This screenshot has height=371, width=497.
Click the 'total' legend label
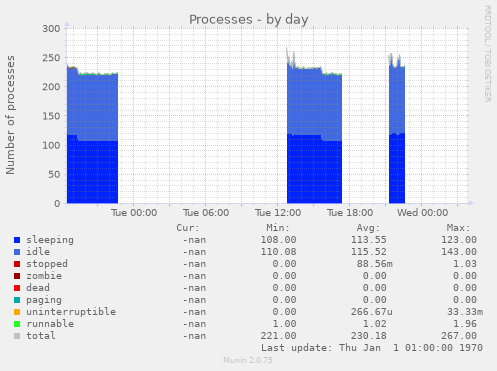[41, 336]
